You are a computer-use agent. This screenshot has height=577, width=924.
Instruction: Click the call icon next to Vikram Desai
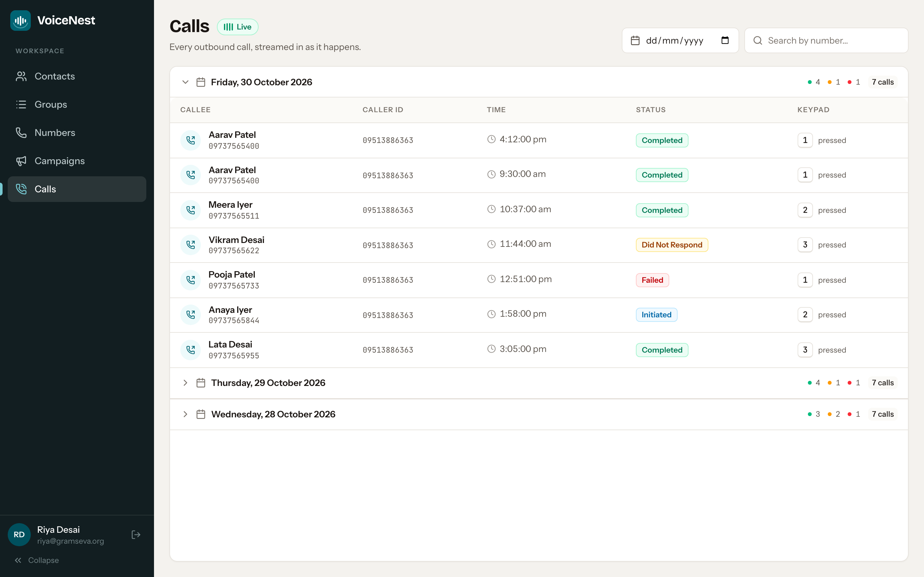191,245
